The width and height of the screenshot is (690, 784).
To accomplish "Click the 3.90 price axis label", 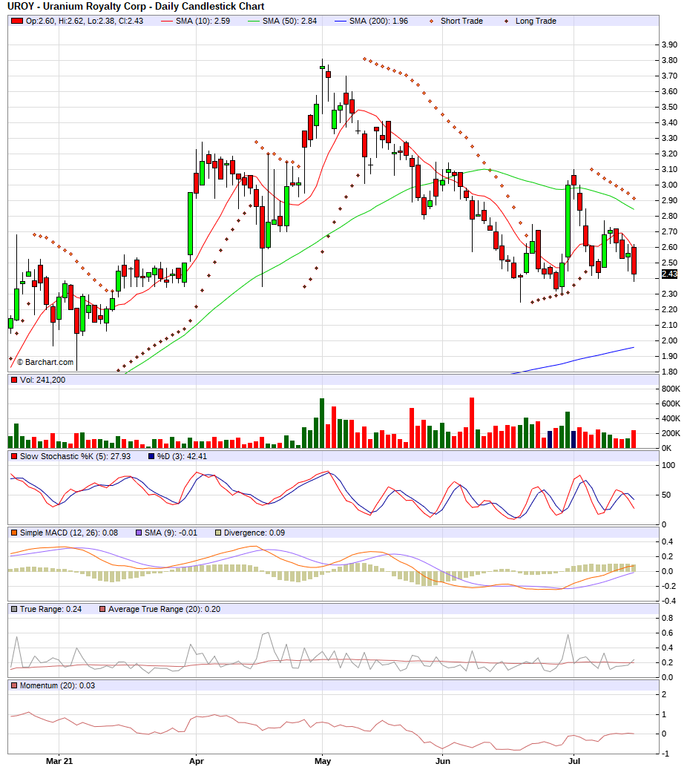I will tap(669, 45).
